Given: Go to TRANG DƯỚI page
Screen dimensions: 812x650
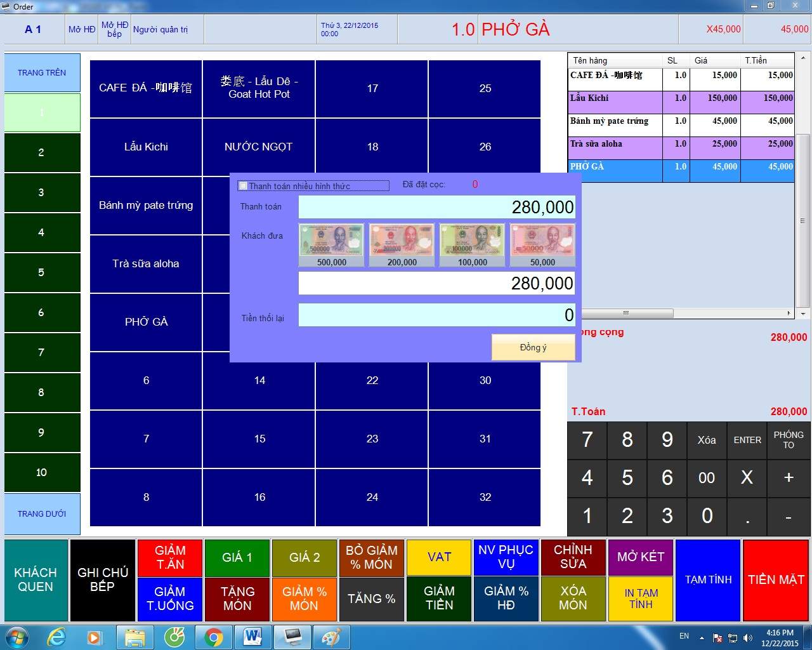Looking at the screenshot, I should click(42, 514).
